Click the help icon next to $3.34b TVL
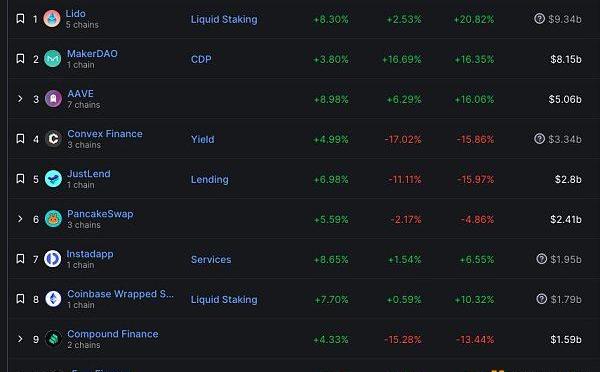Screen dimensions: 600x372 coord(539,139)
